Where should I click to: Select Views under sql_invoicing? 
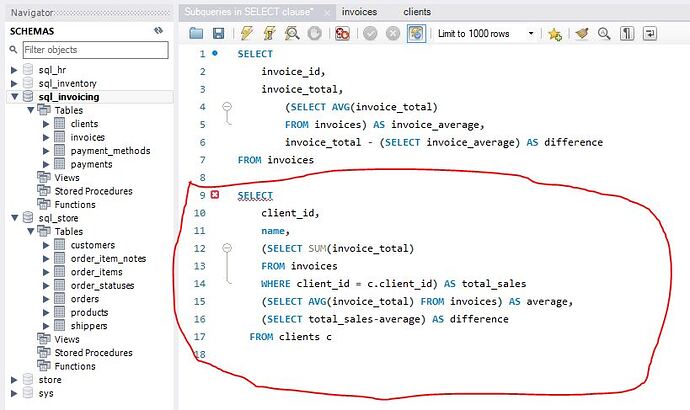pos(67,178)
